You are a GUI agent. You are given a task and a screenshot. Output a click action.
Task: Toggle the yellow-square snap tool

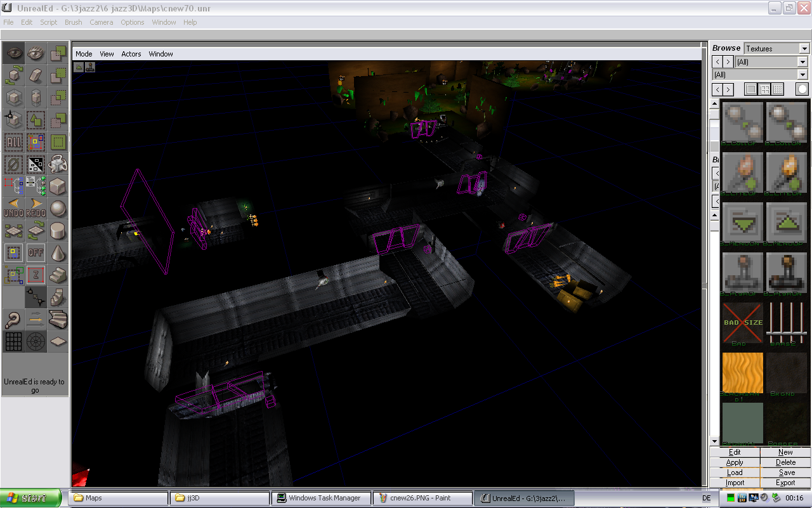13,253
